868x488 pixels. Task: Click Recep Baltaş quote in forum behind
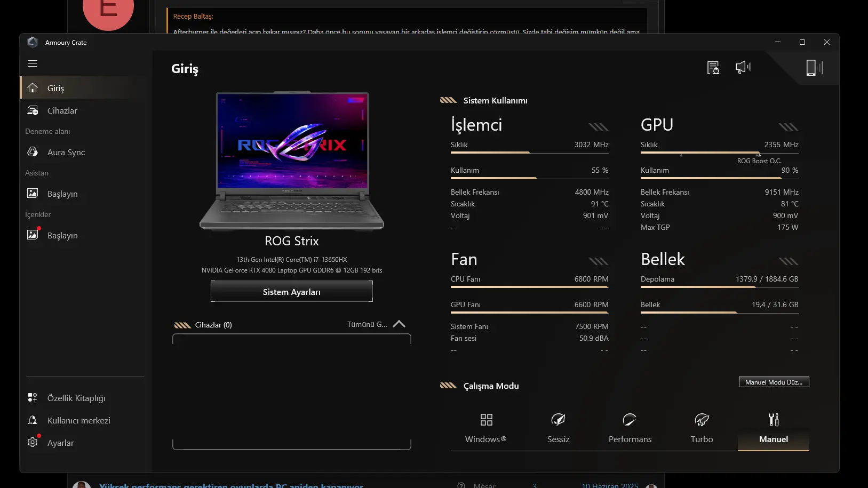pyautogui.click(x=406, y=21)
